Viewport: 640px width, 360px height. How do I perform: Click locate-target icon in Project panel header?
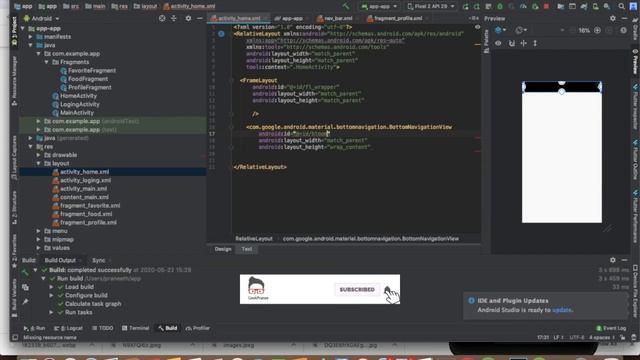click(x=162, y=18)
